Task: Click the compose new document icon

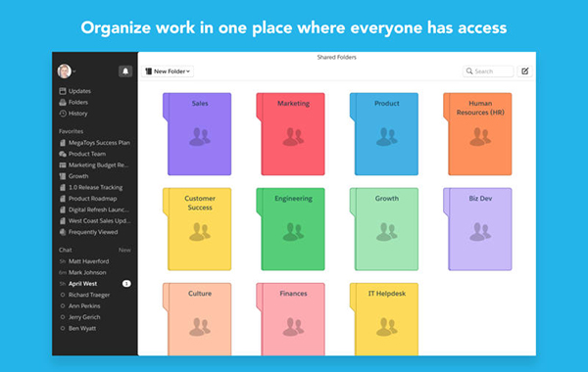Action: (525, 71)
